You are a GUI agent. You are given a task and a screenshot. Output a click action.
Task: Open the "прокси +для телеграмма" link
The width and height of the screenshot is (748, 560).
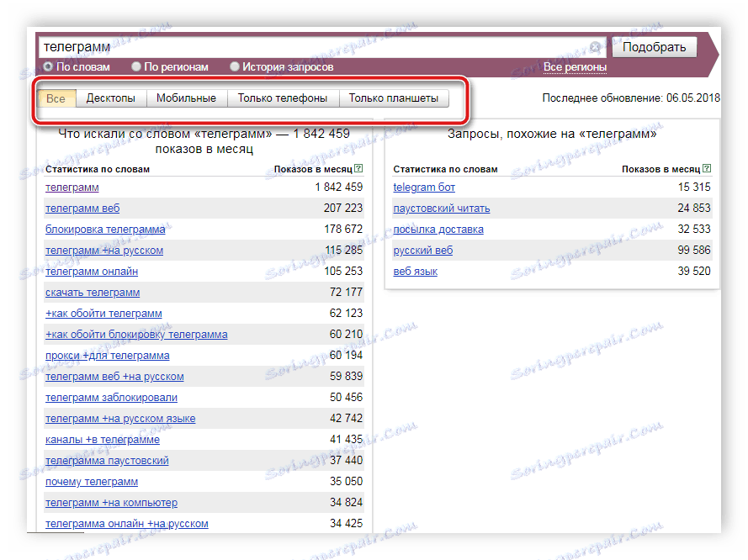108,355
